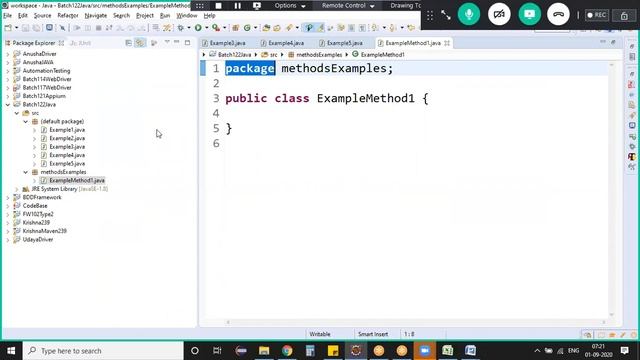
Task: Click the Run green play button in Eclipse toolbar
Action: 198,28
